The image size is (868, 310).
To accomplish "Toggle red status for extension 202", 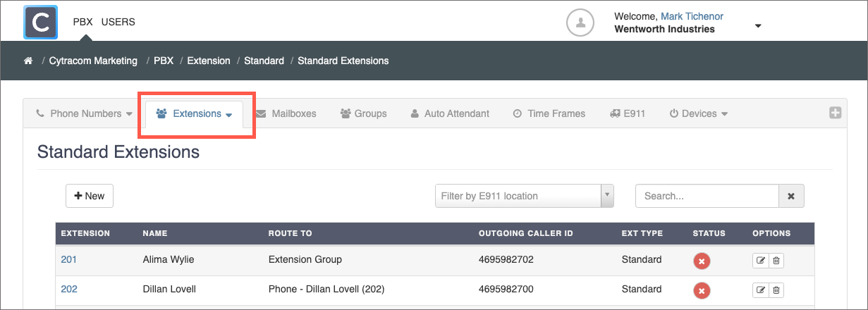I will (x=701, y=290).
